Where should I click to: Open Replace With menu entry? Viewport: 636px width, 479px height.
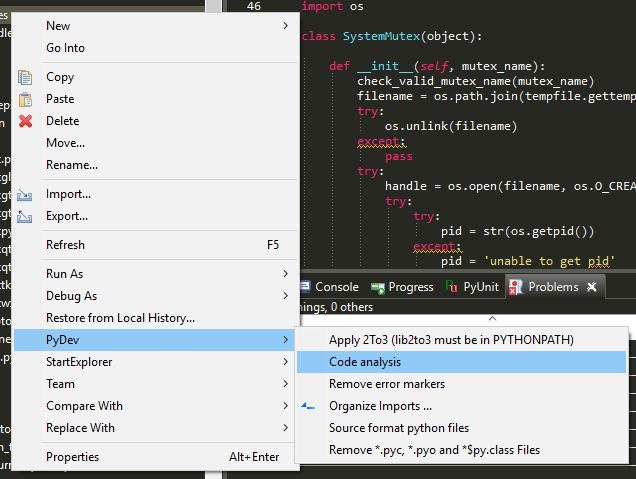tap(156, 427)
